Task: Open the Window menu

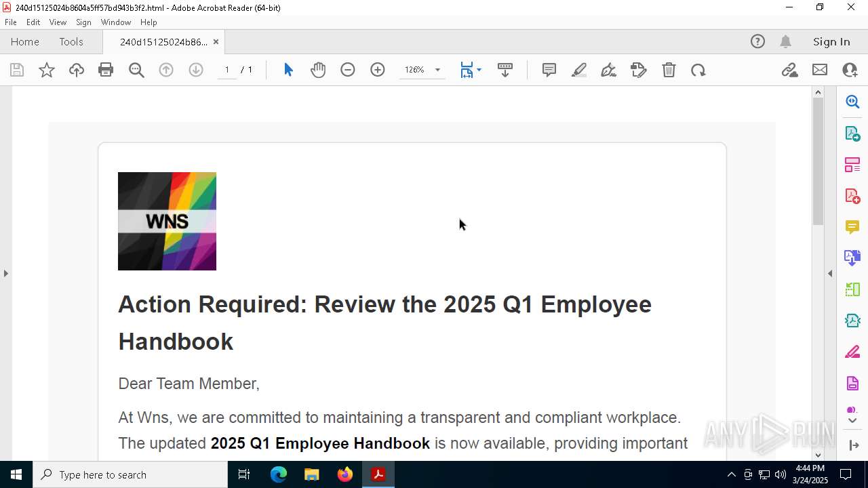Action: pyautogui.click(x=116, y=22)
